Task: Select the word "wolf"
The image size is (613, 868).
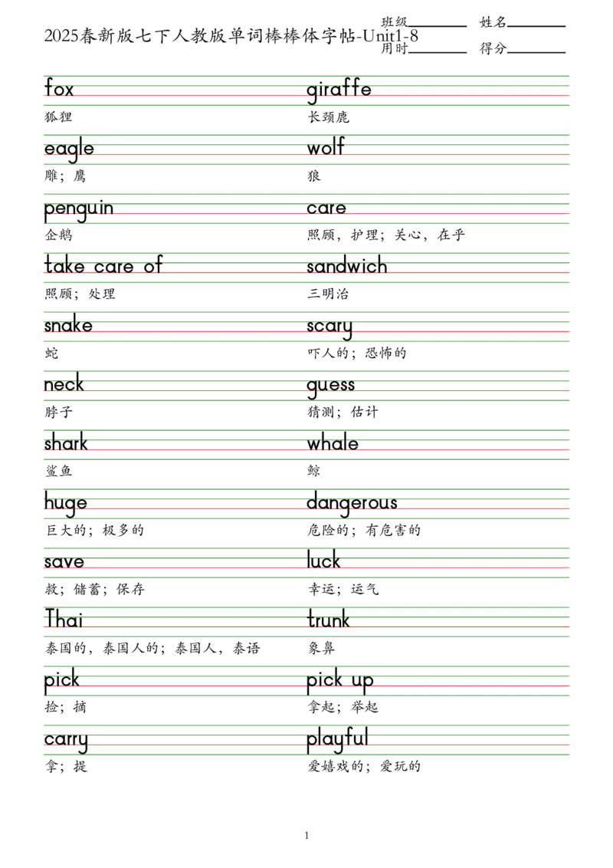Action: point(326,148)
